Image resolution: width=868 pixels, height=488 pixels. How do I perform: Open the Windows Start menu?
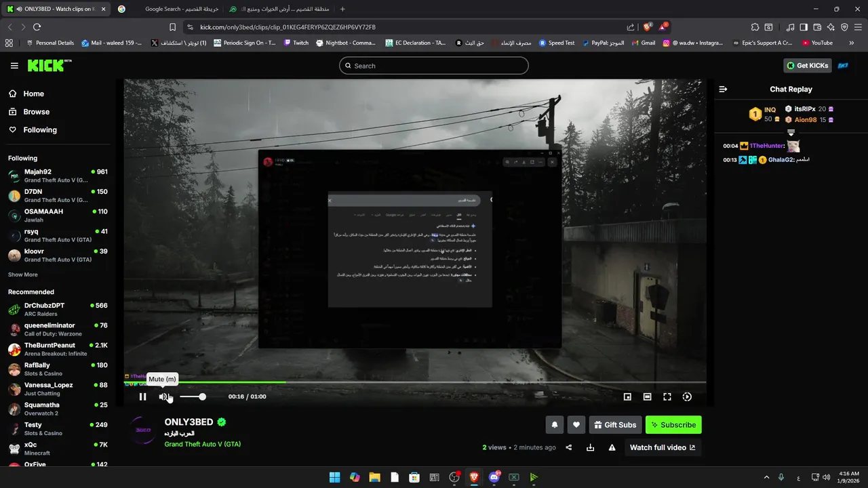coord(334,477)
